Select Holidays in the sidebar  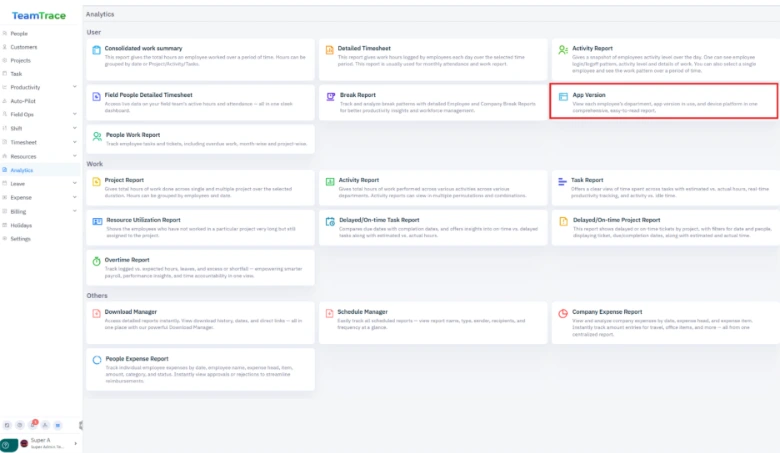[x=21, y=225]
